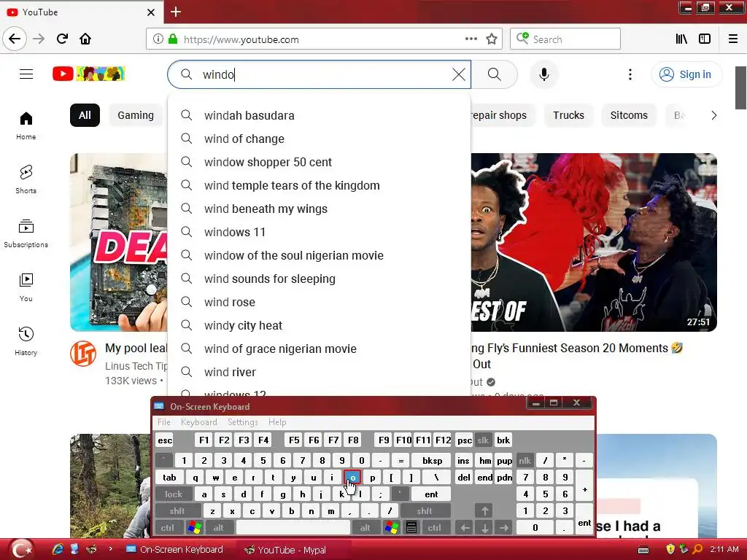747x560 pixels.
Task: Select the Sitcoms filter chip
Action: coord(629,115)
